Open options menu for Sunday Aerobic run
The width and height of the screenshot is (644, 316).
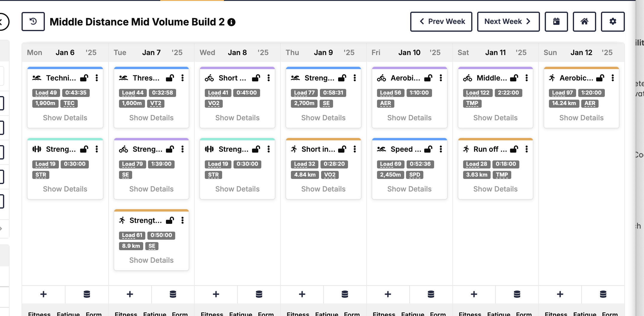click(x=613, y=78)
